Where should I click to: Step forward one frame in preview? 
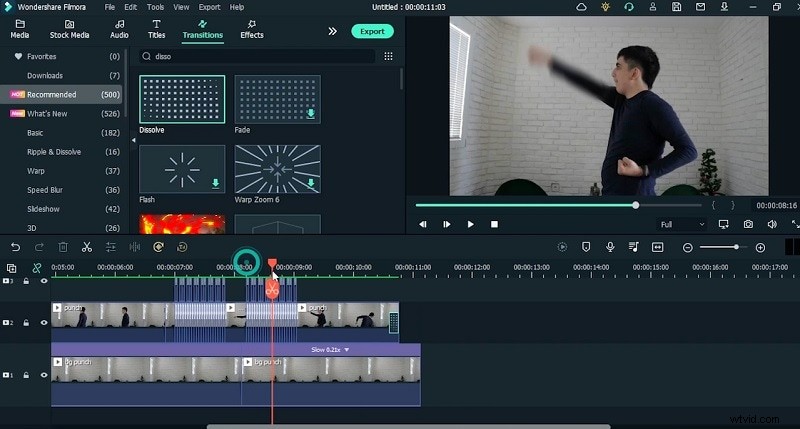pyautogui.click(x=446, y=224)
